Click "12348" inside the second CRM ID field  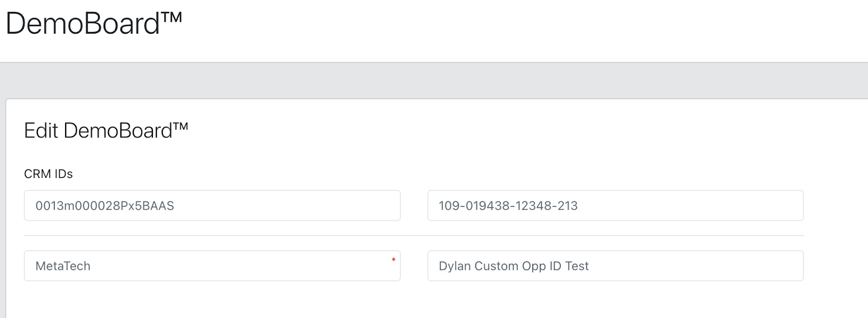535,206
